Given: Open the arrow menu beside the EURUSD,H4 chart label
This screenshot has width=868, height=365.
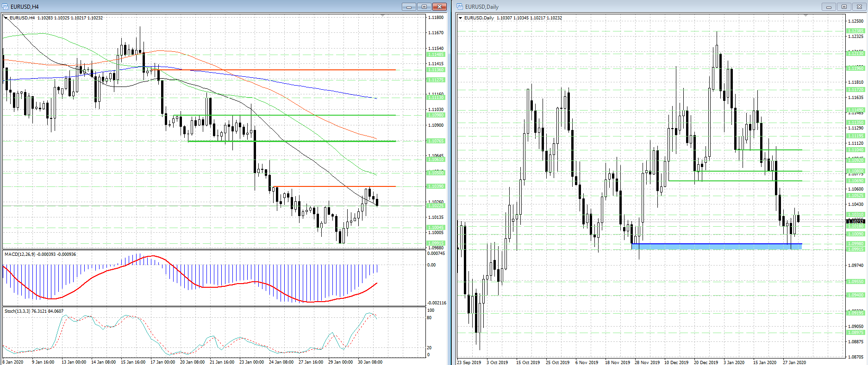Looking at the screenshot, I should [x=6, y=18].
